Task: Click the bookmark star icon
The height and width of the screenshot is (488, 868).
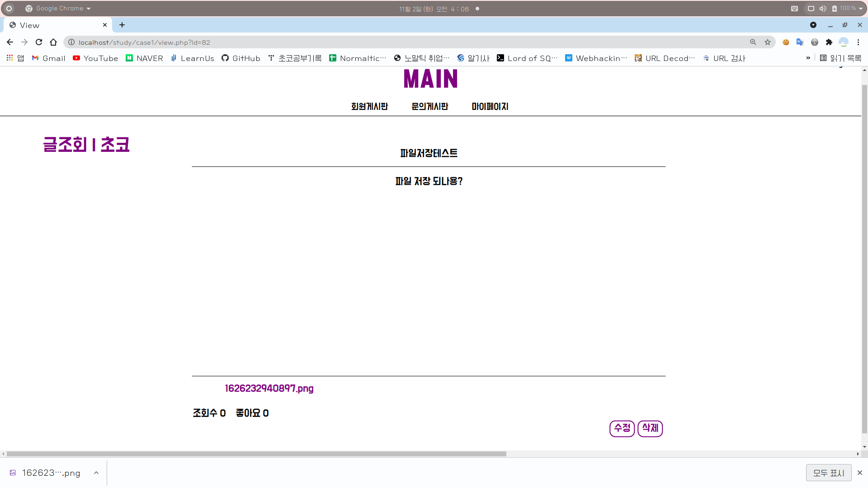Action: [768, 42]
